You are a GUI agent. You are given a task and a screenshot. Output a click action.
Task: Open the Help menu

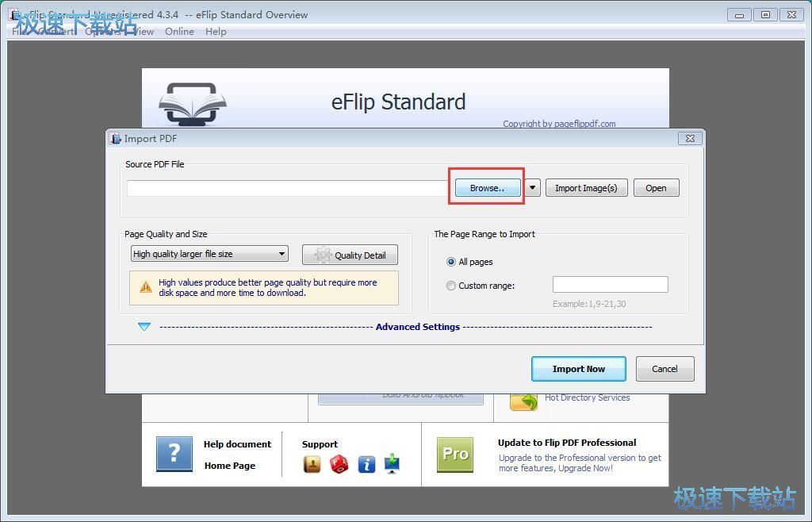(216, 32)
